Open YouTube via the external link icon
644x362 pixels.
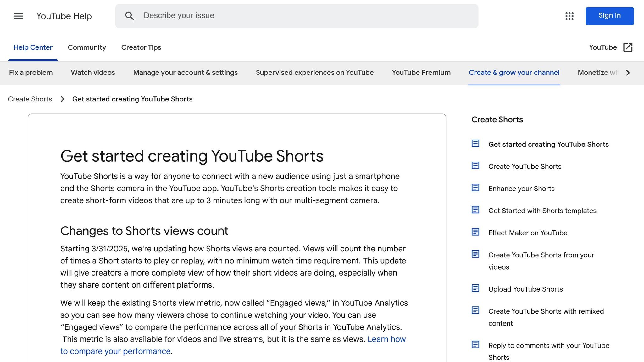pyautogui.click(x=628, y=47)
